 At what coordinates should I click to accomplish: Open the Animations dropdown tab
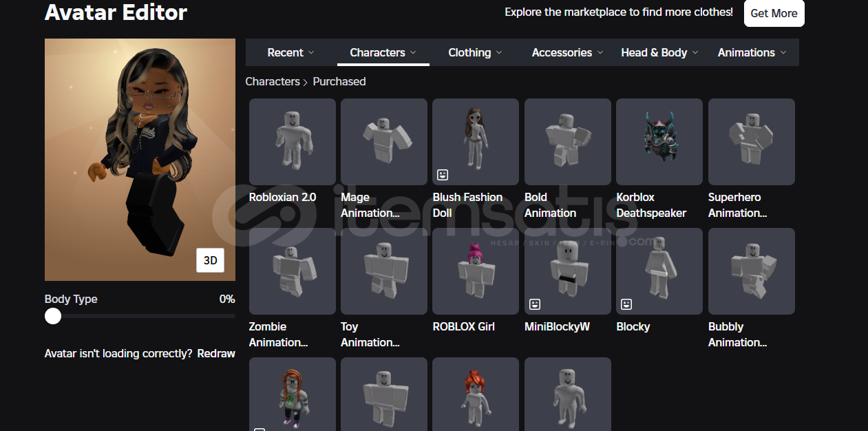(752, 52)
